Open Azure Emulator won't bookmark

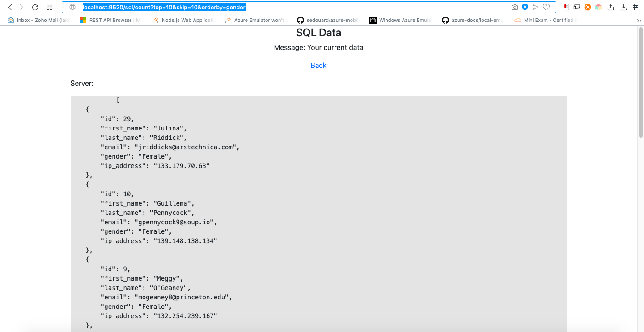point(256,20)
